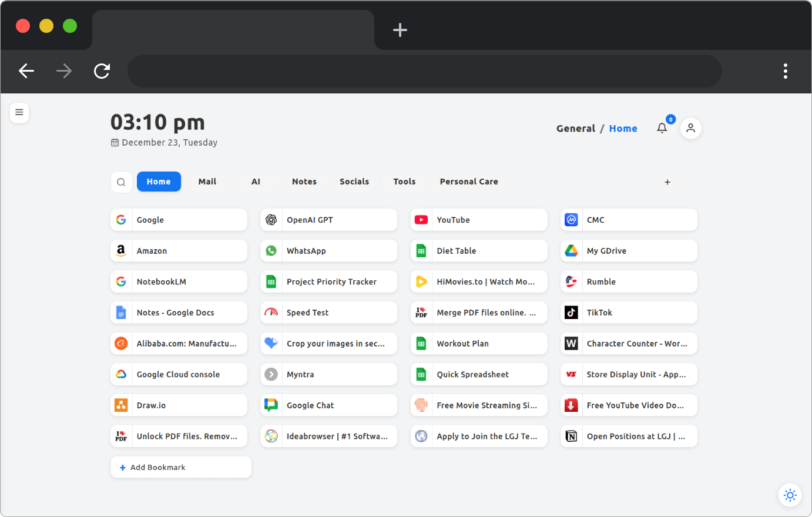Viewport: 812px width, 517px height.
Task: Click the notification bell icon
Action: click(x=662, y=128)
